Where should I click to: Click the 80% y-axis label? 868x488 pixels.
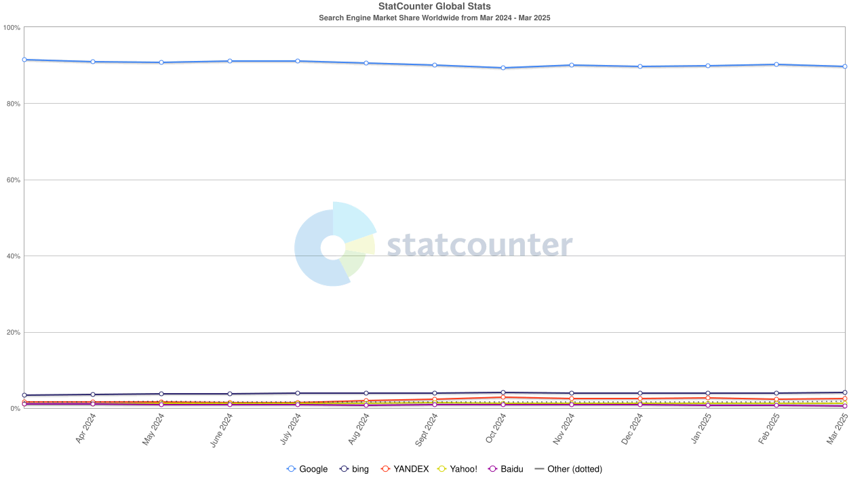(x=12, y=104)
